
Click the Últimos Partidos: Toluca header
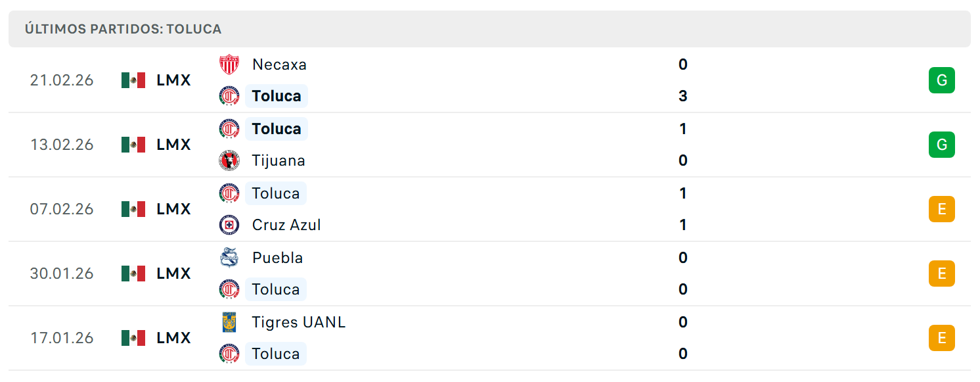(123, 30)
